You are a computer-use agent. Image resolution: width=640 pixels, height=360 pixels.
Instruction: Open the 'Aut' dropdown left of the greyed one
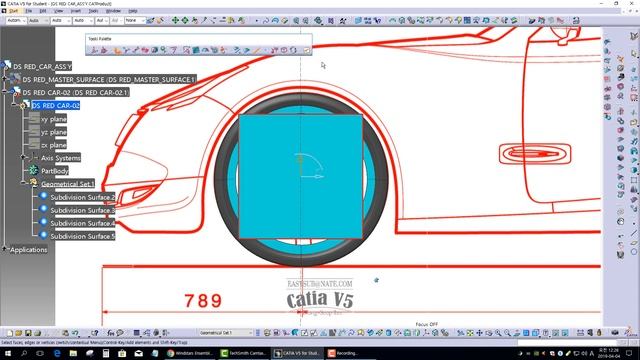(x=102, y=20)
